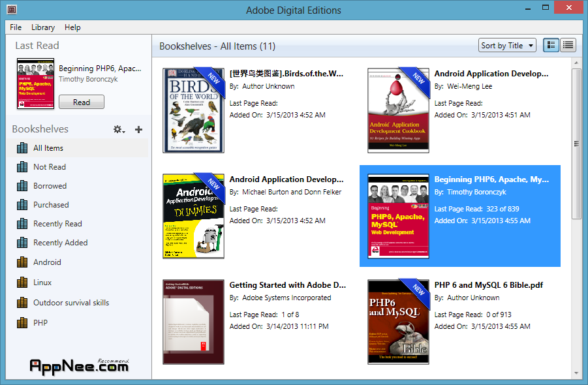Click the scrollbar down arrow

[576, 373]
